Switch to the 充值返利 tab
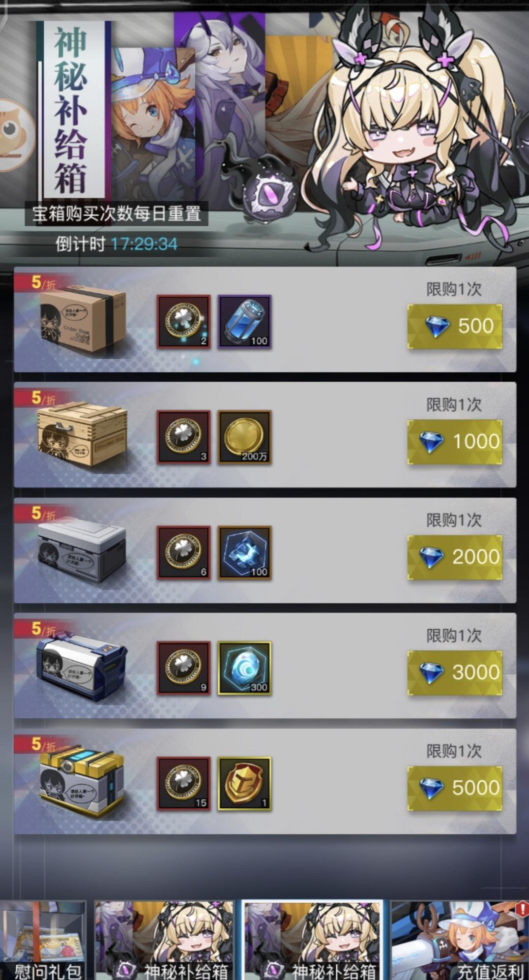Viewport: 529px width, 980px height. (x=460, y=940)
